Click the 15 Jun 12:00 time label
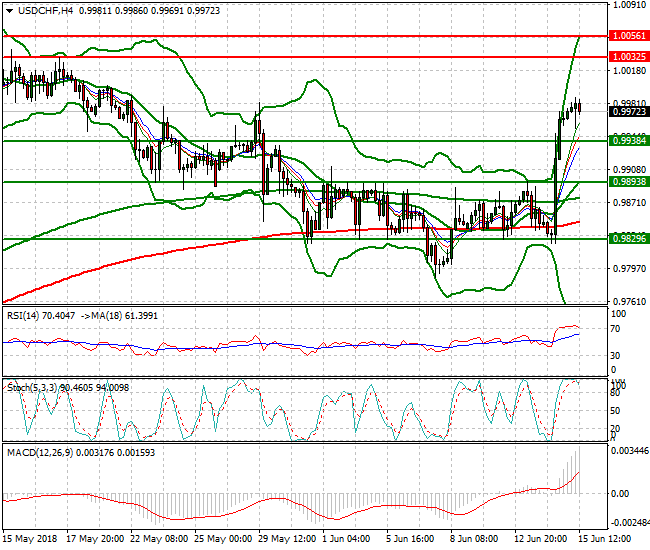Image resolution: width=650 pixels, height=550 pixels. (x=604, y=539)
